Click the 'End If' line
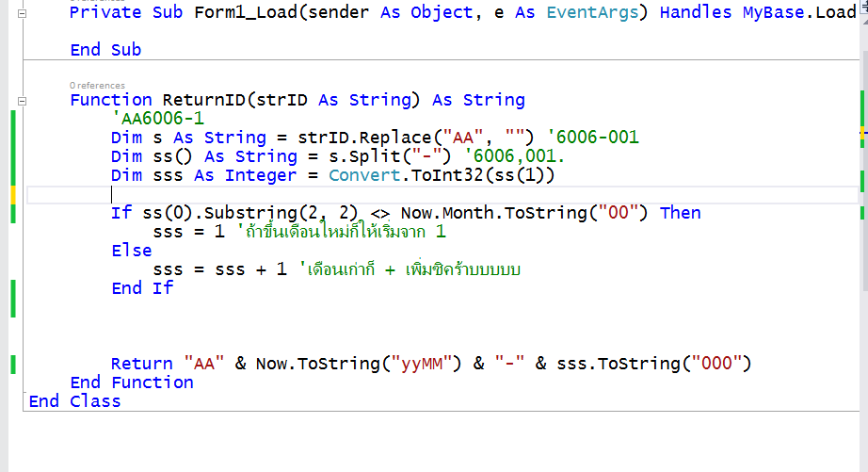Viewport: 868px width, 472px height. click(142, 288)
